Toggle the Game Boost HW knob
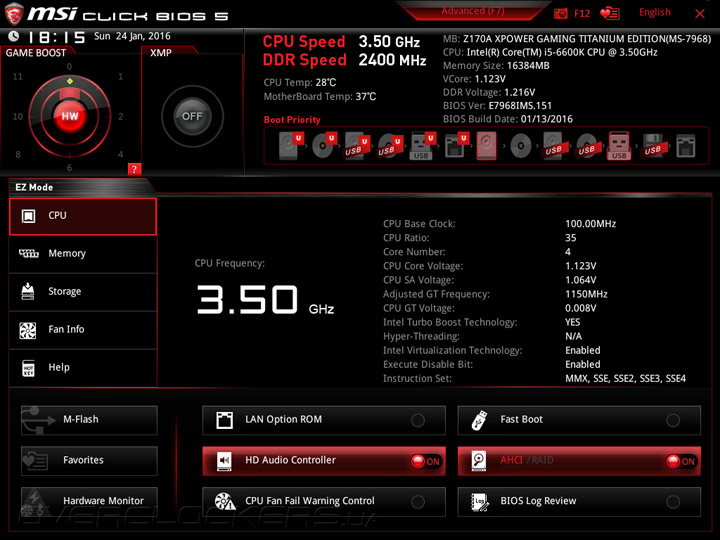The image size is (720, 540). click(x=70, y=116)
